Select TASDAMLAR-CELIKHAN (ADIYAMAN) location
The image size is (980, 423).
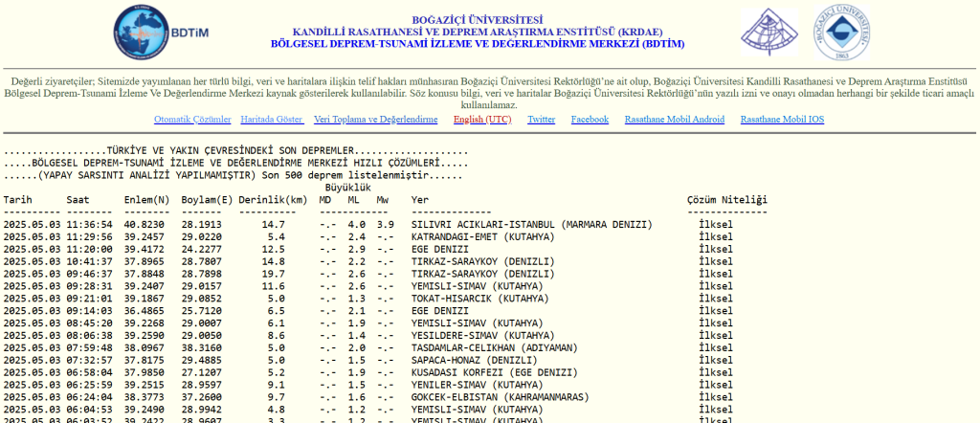[495, 347]
